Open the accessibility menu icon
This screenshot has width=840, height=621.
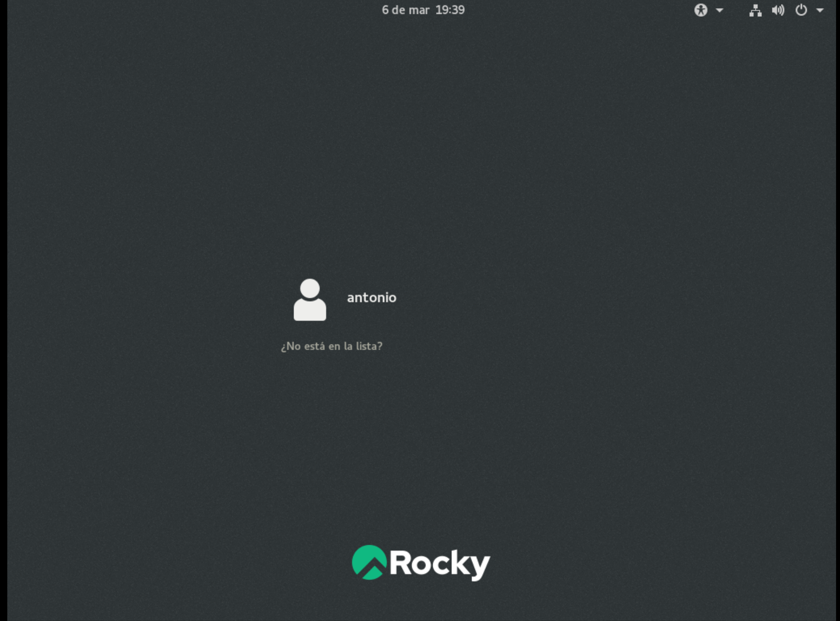[700, 10]
